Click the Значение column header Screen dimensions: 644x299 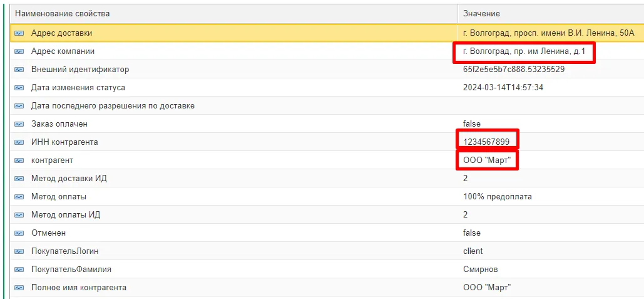pyautogui.click(x=481, y=14)
